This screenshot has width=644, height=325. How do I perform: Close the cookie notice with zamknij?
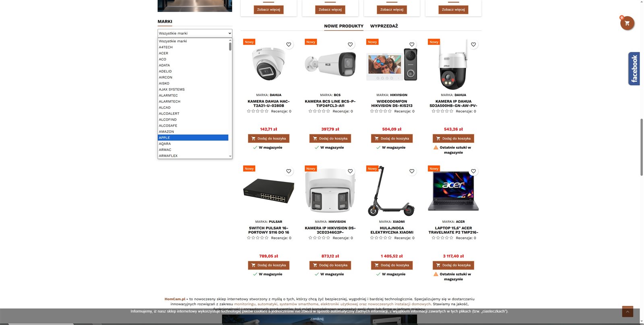pyautogui.click(x=317, y=319)
